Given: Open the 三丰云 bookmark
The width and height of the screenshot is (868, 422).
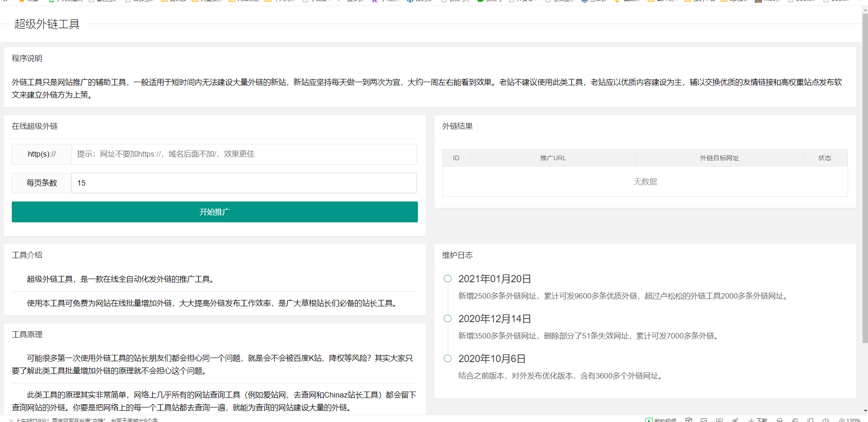Looking at the screenshot, I should tap(595, 1).
